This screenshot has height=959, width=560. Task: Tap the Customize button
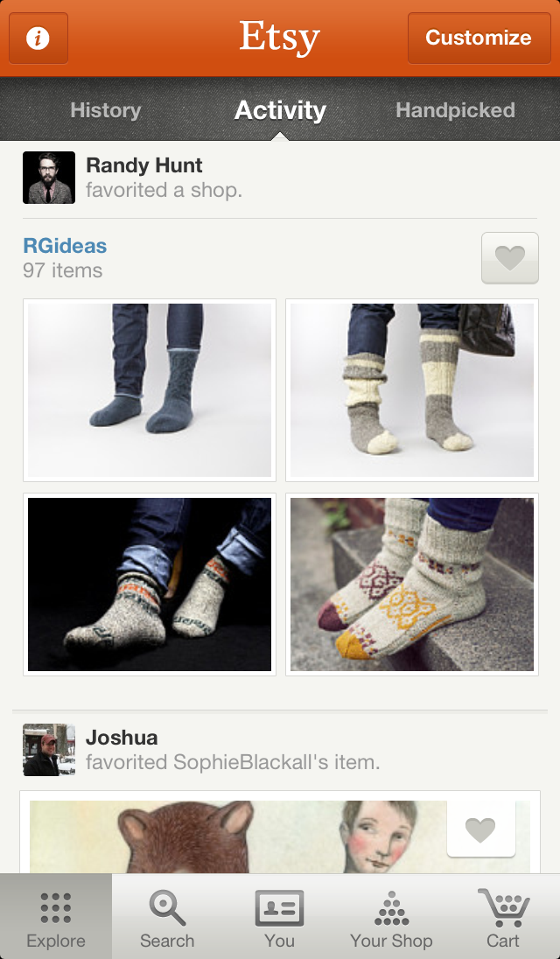[479, 38]
